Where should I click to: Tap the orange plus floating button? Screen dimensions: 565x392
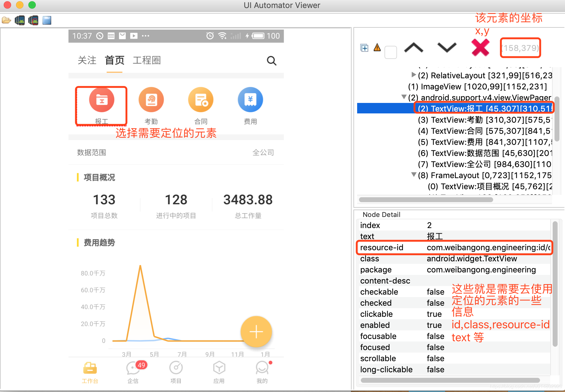[256, 332]
